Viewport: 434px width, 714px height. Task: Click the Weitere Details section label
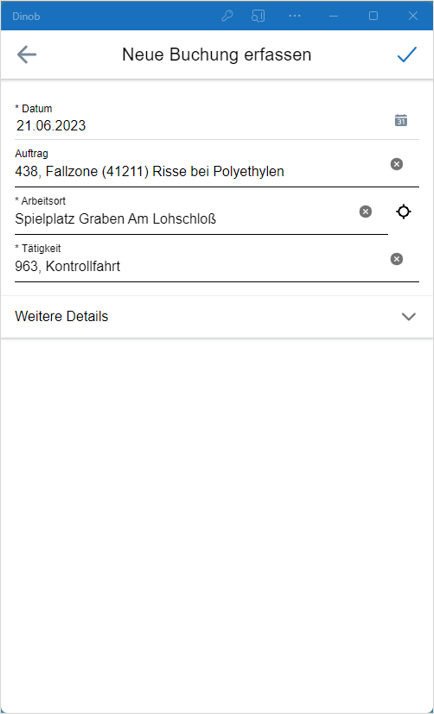pos(61,316)
